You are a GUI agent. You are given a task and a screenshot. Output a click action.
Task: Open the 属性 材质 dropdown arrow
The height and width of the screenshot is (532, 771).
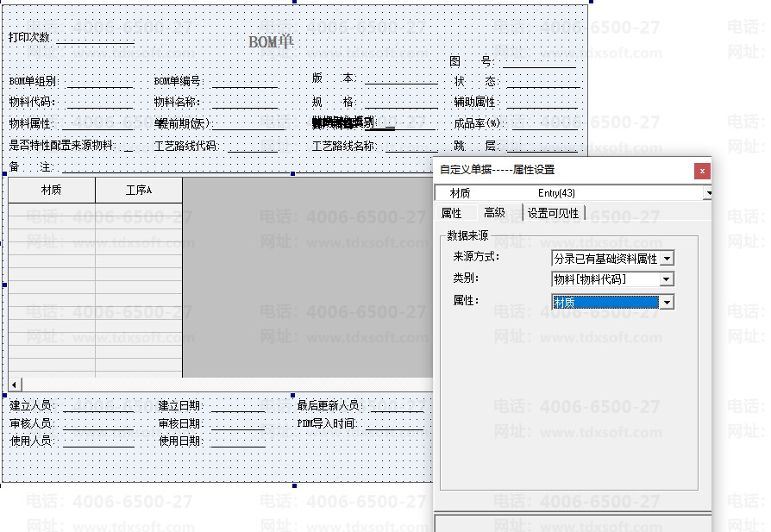667,302
